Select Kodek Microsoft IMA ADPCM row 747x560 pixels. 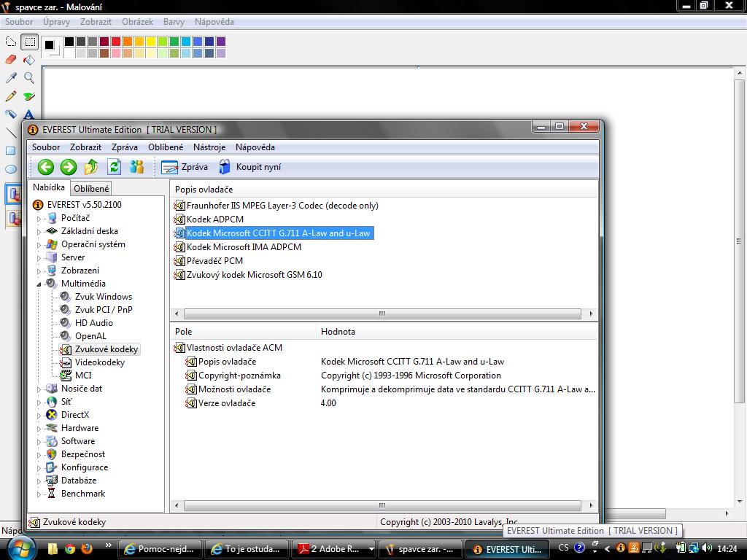click(238, 247)
